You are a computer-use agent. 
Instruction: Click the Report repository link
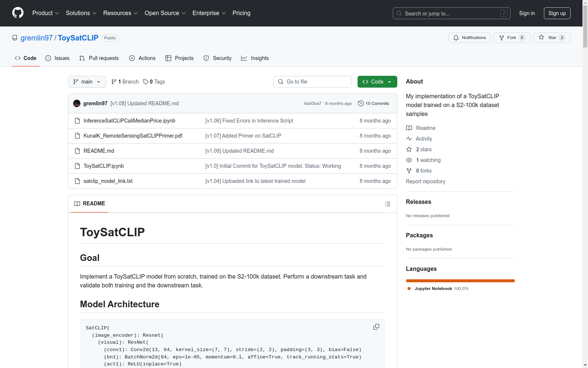click(426, 181)
